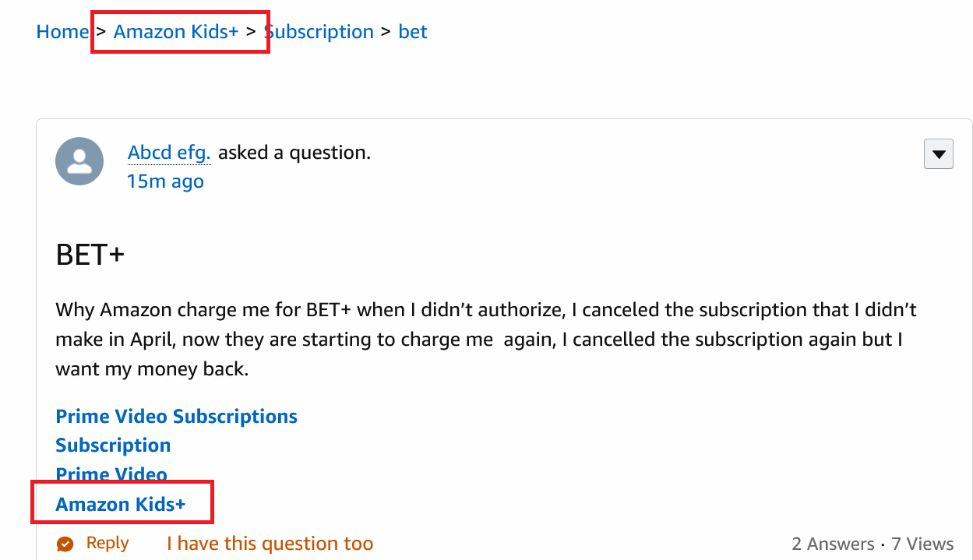Open the Abcd efg. user profile link
This screenshot has height=560, width=973.
[169, 153]
